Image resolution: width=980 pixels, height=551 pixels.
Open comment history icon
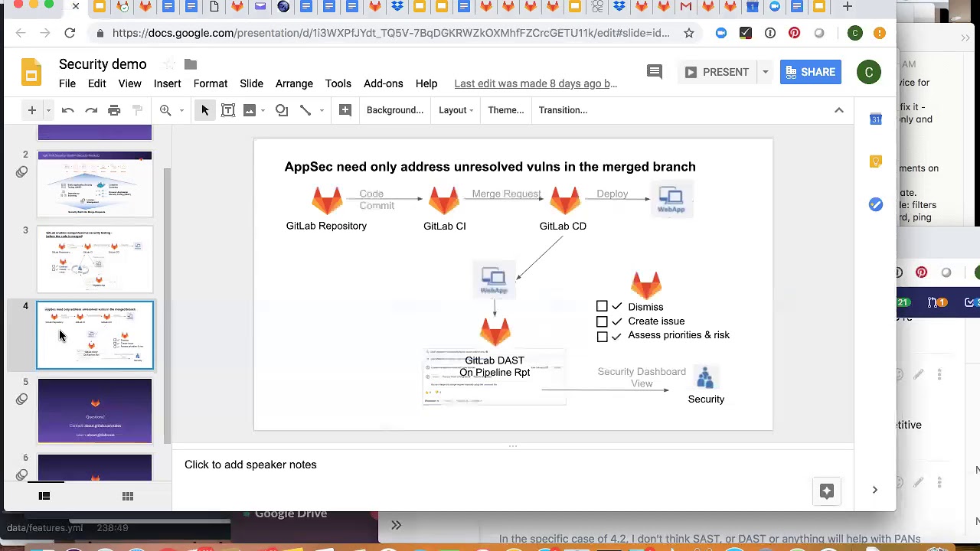(x=655, y=72)
